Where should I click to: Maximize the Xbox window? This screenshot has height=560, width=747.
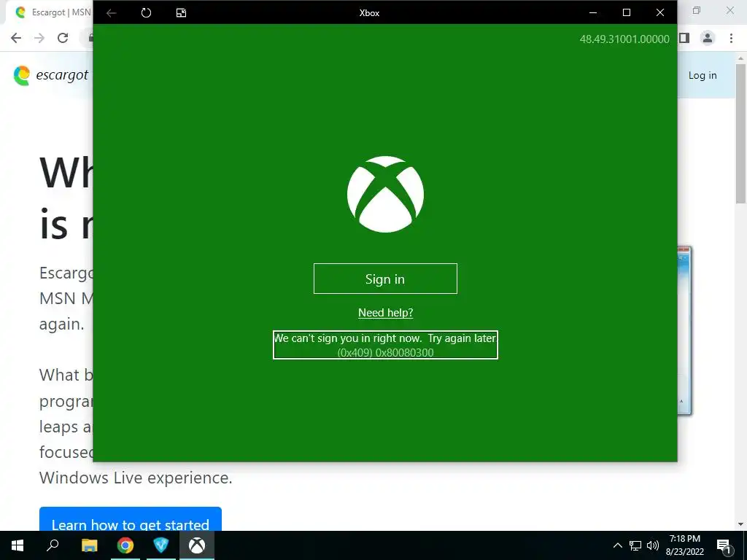point(627,13)
